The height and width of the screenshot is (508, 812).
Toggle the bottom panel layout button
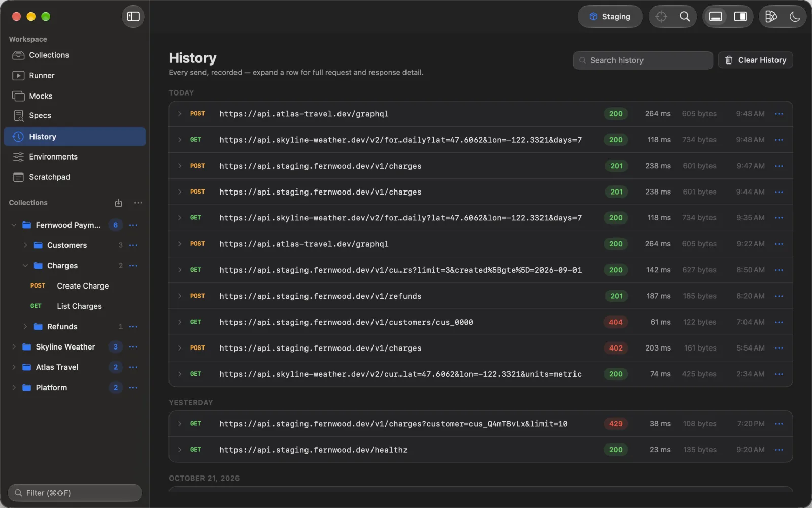coord(716,17)
